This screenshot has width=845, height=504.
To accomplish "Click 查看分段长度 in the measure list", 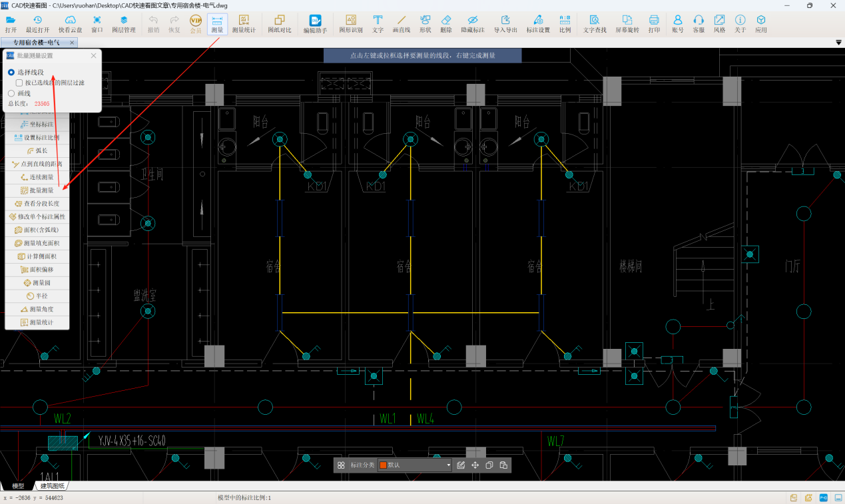I will 37,203.
